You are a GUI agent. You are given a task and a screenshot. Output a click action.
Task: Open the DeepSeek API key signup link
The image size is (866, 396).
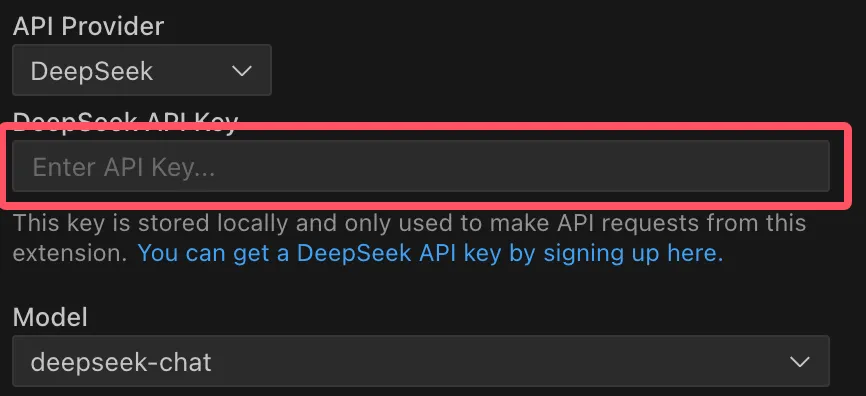[430, 253]
